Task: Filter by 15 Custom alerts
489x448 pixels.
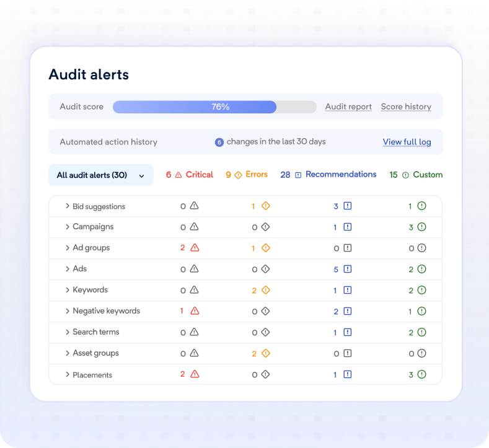Action: (x=416, y=175)
